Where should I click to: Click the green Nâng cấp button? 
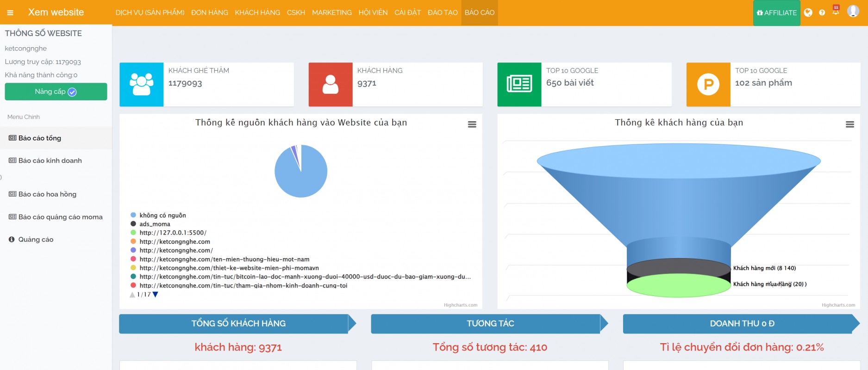pos(56,92)
